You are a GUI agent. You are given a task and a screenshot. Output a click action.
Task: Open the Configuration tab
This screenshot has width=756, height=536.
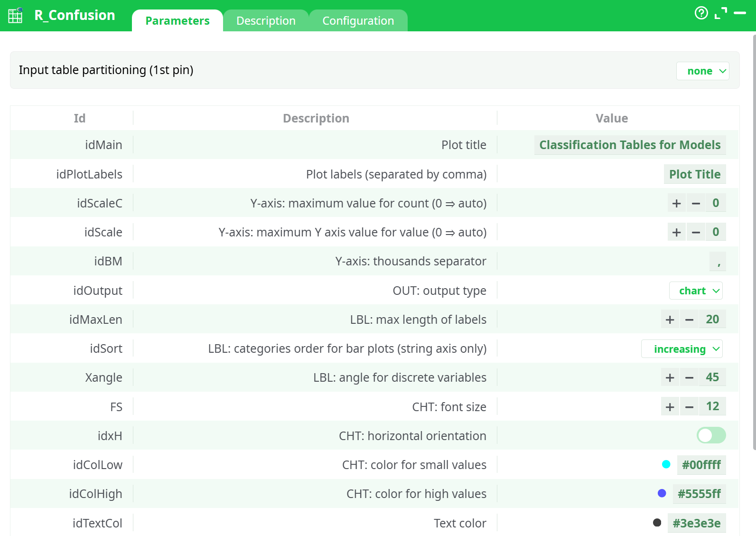pyautogui.click(x=358, y=21)
